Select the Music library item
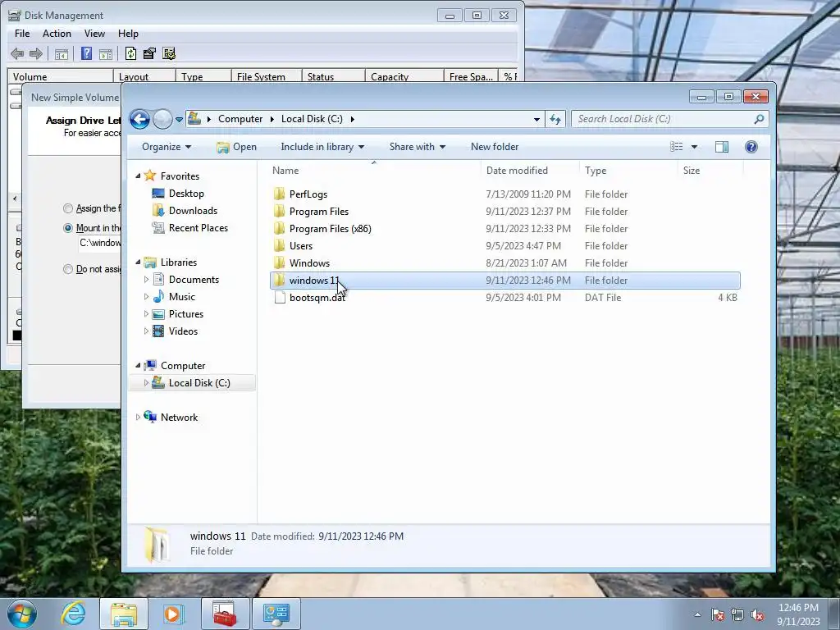840x630 pixels. click(181, 297)
